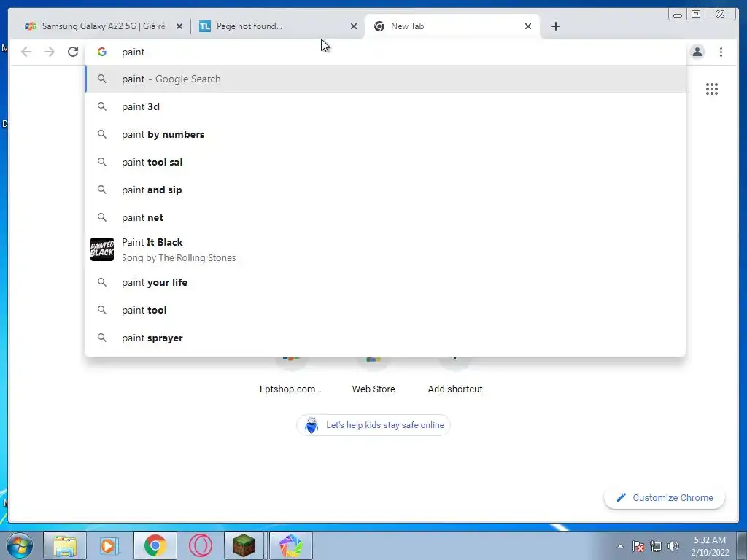Open the Chrome three-dot menu

[x=721, y=52]
